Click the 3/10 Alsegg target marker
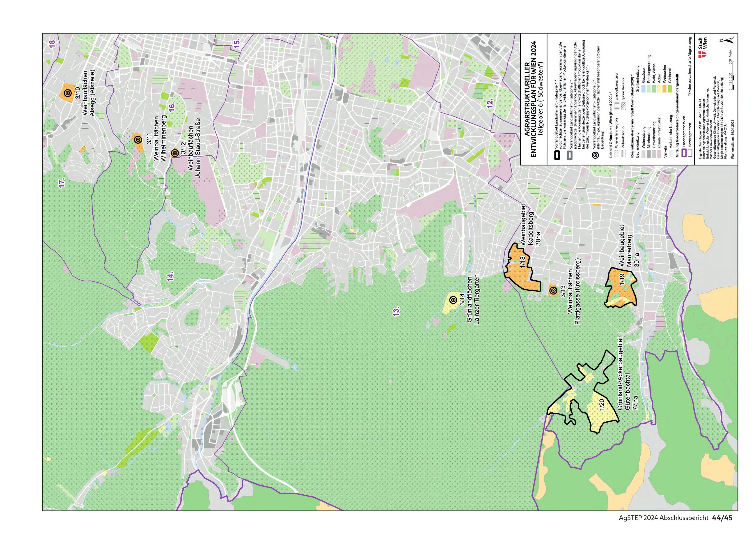Screen dimensions: 756x538 [68, 93]
